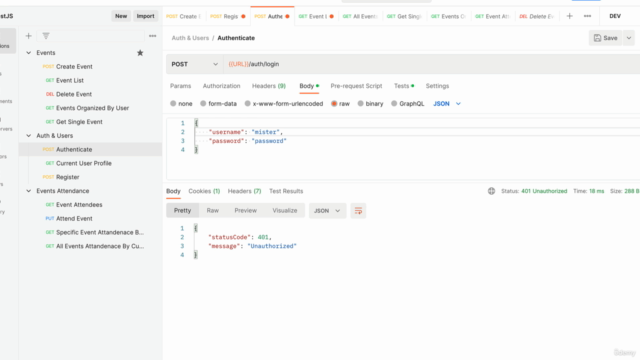Select Authenticate request in sidebar

pyautogui.click(x=91, y=149)
